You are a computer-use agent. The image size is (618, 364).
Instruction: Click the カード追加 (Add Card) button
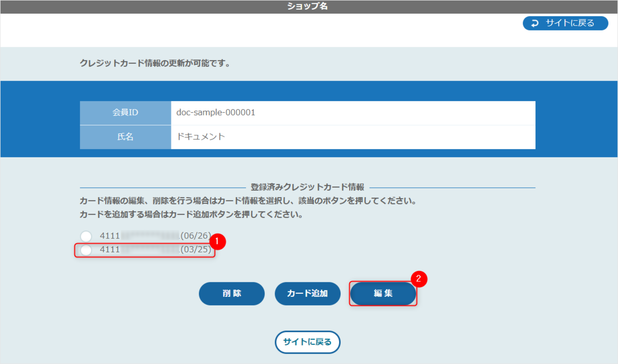pyautogui.click(x=307, y=293)
